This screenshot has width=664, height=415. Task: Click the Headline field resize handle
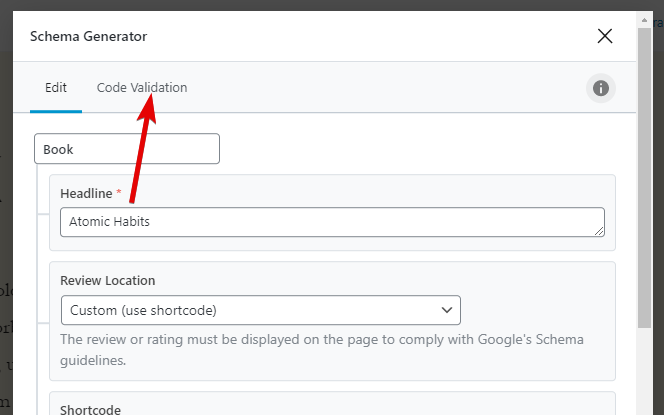599,231
